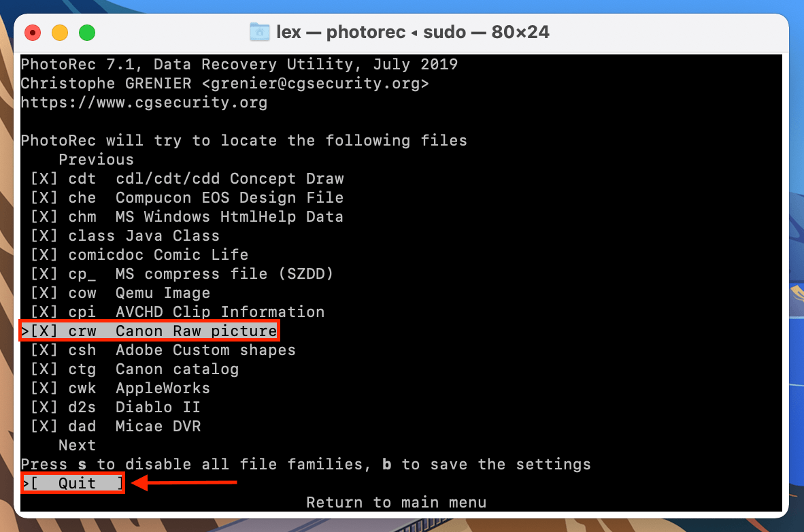Click 'Canon catalog' description text
Screen dimensions: 804x532
[x=178, y=369]
